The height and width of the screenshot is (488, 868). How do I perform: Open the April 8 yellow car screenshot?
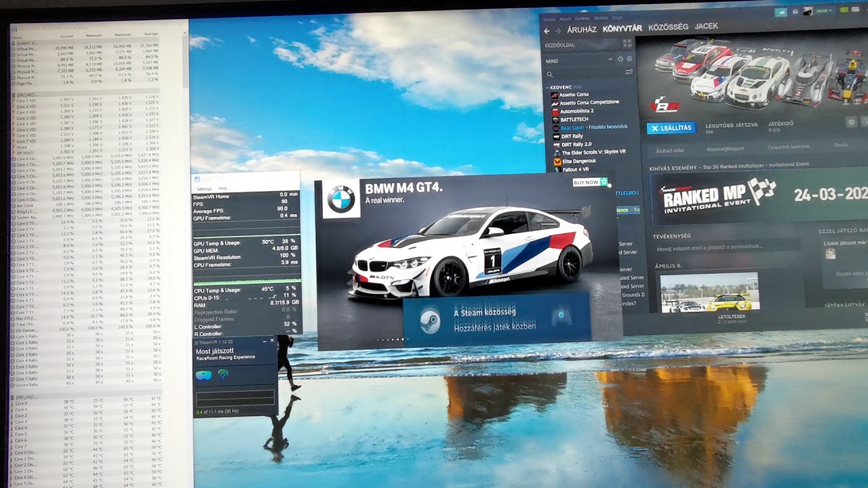[x=709, y=293]
